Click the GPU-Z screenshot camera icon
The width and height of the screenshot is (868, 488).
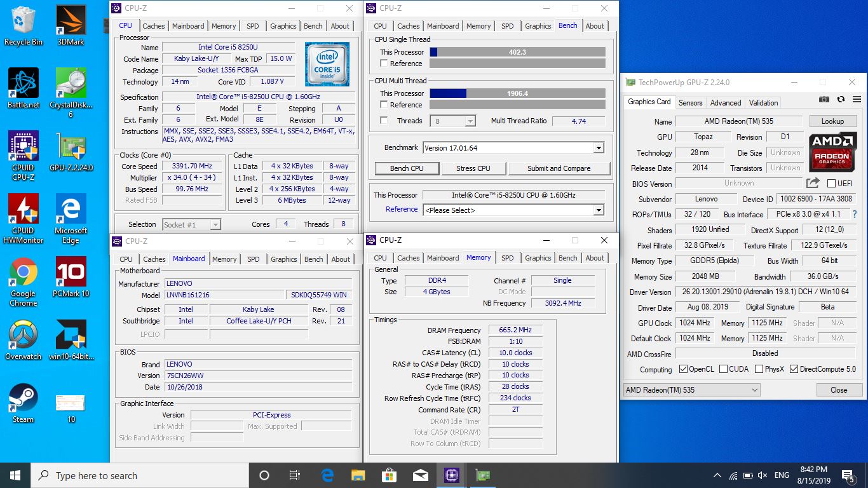point(824,100)
